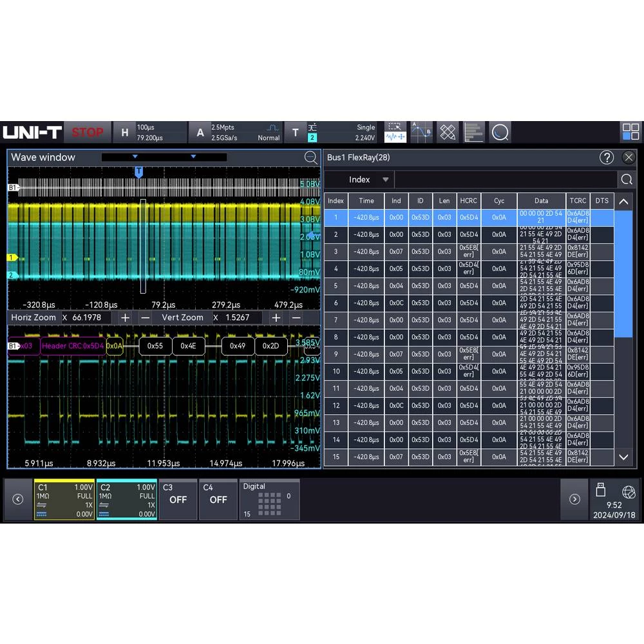Viewport: 644px width, 644px height.
Task: Open the crossed measurement tools icon
Action: (x=448, y=132)
